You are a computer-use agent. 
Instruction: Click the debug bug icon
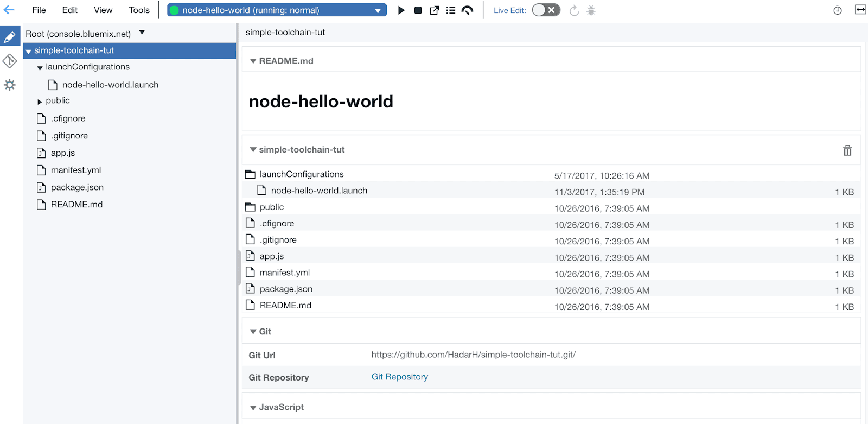click(591, 10)
